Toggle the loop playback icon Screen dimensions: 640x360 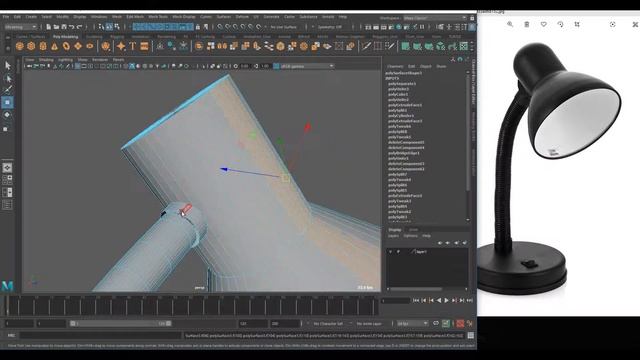pos(436,323)
